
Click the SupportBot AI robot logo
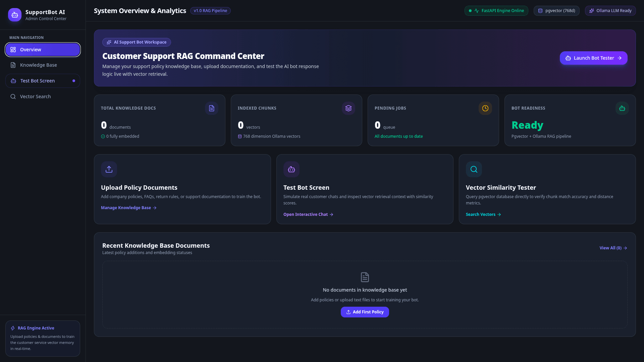(x=15, y=15)
